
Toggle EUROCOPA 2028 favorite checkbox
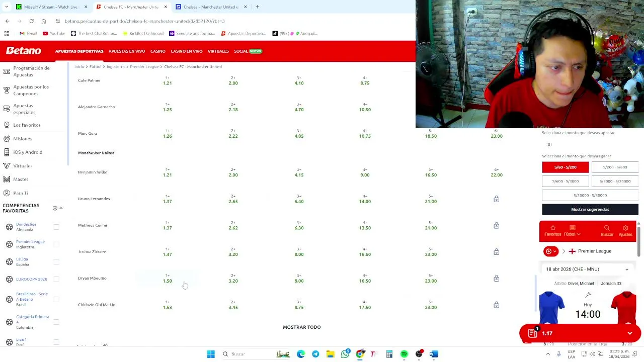[x=56, y=279]
